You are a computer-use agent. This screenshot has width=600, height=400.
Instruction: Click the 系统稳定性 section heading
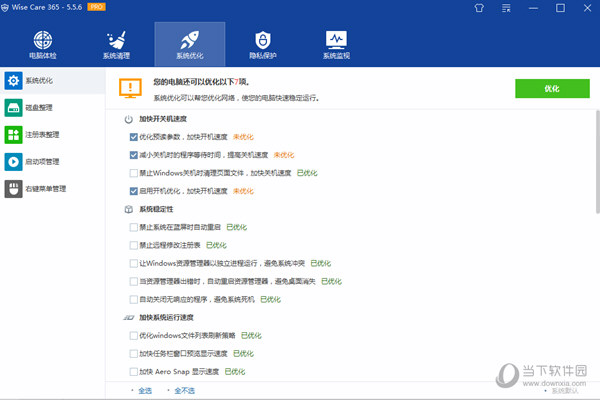pyautogui.click(x=156, y=209)
